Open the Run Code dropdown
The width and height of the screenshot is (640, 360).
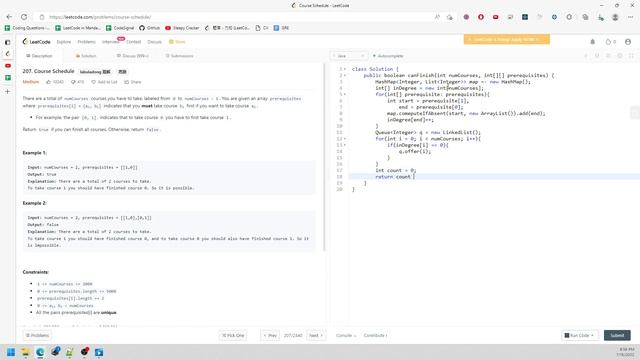pyautogui.click(x=579, y=336)
